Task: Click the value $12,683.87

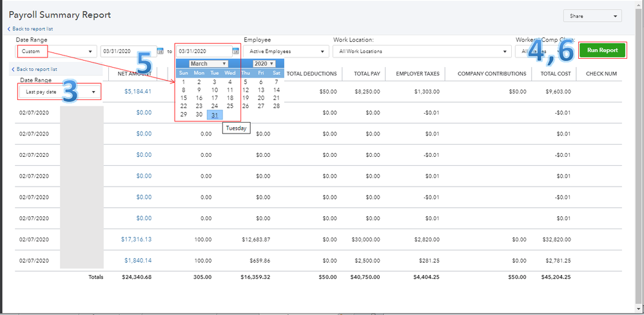Action: pos(256,239)
